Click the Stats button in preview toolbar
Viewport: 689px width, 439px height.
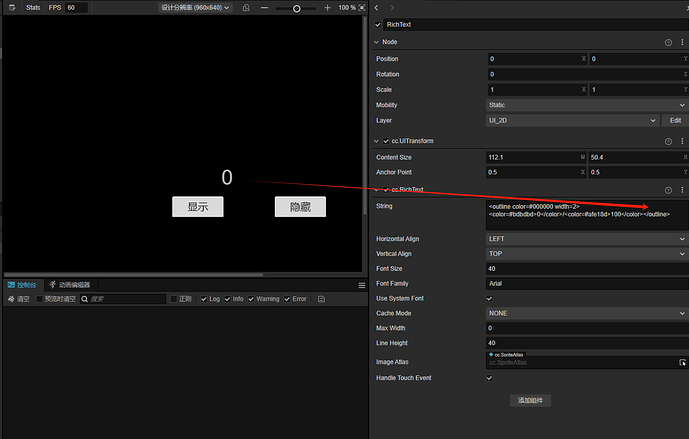(33, 7)
